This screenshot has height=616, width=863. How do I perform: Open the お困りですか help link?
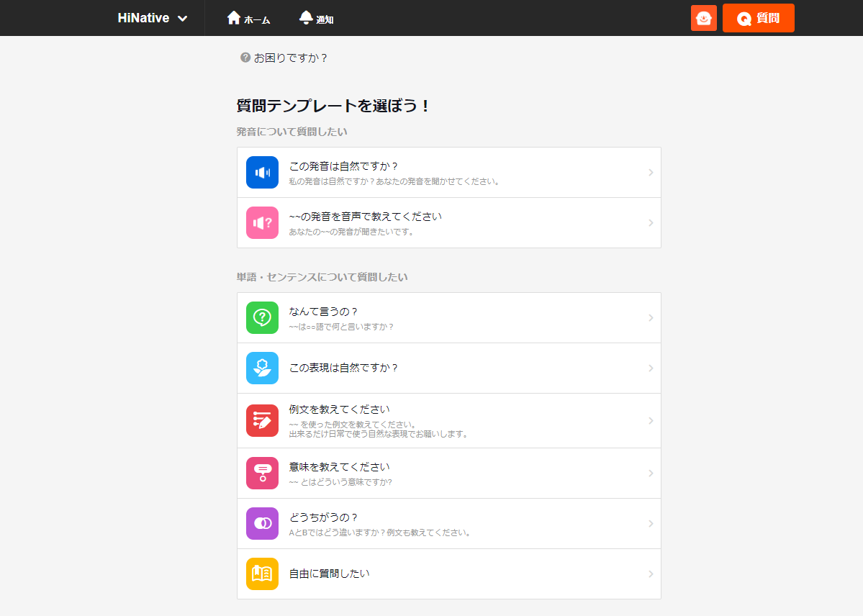pyautogui.click(x=284, y=58)
